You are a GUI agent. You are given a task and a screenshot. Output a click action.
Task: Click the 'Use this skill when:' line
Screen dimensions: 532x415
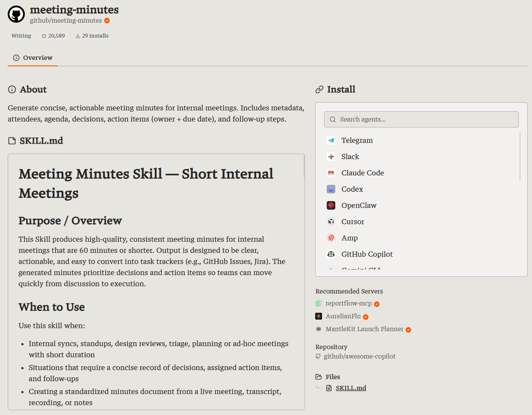coord(52,326)
